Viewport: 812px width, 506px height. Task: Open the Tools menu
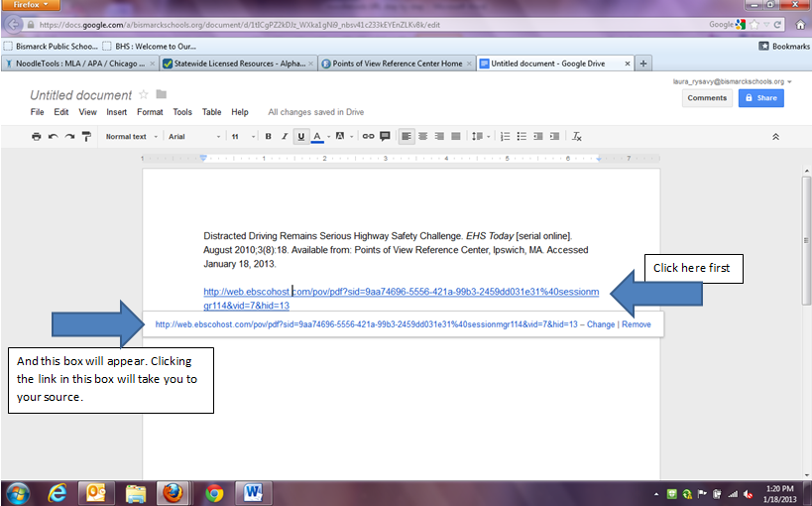click(x=182, y=112)
